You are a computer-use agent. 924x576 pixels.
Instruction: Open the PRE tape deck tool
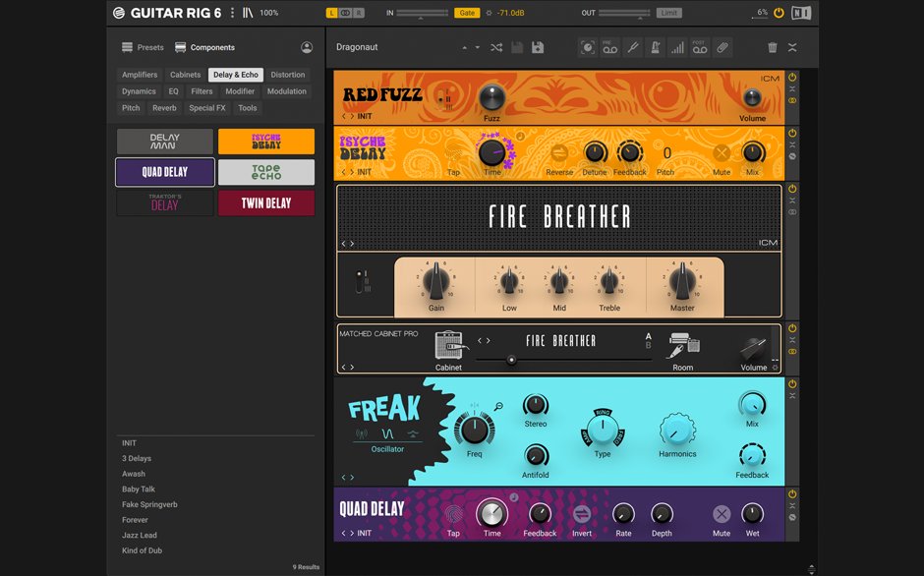(x=609, y=47)
